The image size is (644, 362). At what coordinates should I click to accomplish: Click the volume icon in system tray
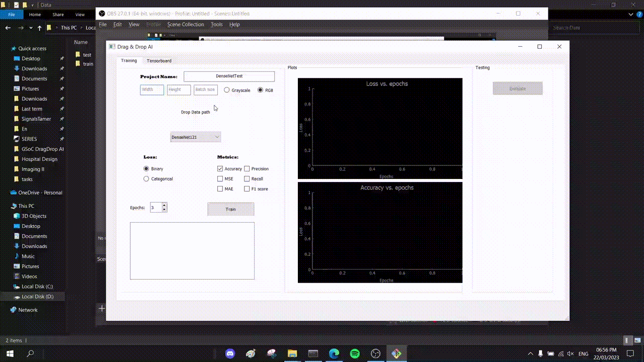[x=571, y=354]
